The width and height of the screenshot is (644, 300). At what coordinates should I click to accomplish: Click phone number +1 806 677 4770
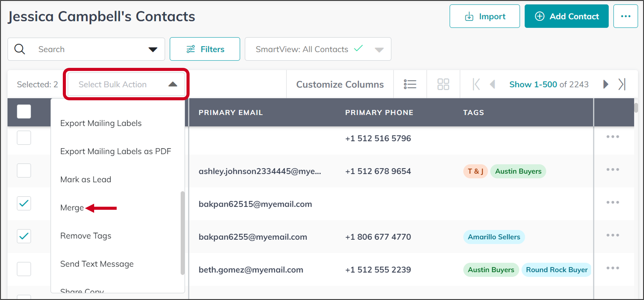378,237
